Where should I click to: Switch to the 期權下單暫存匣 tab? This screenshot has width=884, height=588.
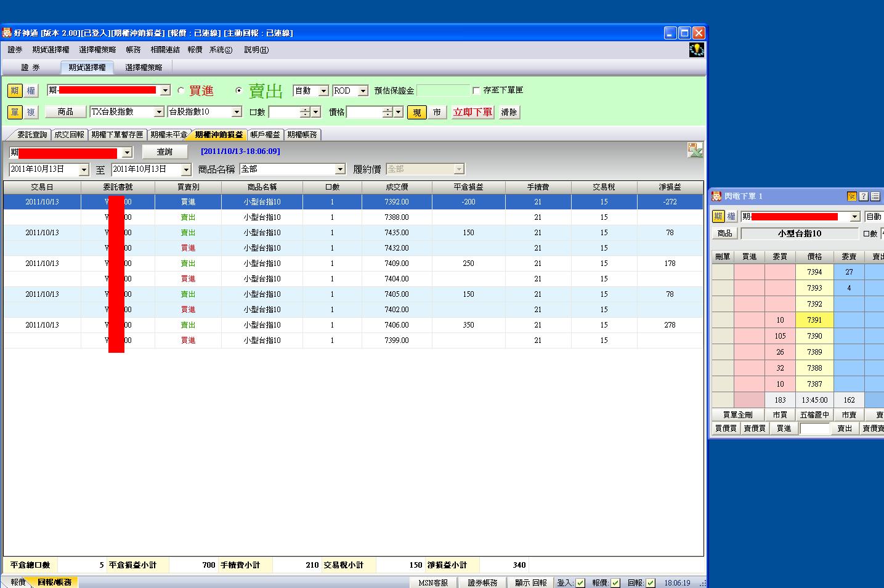(x=117, y=134)
